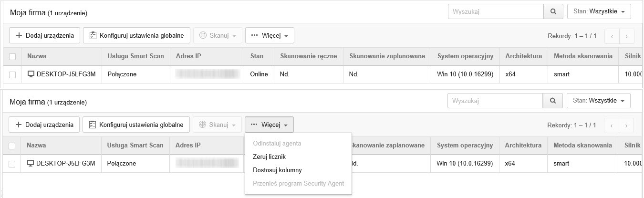Image resolution: width=644 pixels, height=198 pixels.
Task: Click the search magnifier button in the lower panel
Action: point(553,101)
